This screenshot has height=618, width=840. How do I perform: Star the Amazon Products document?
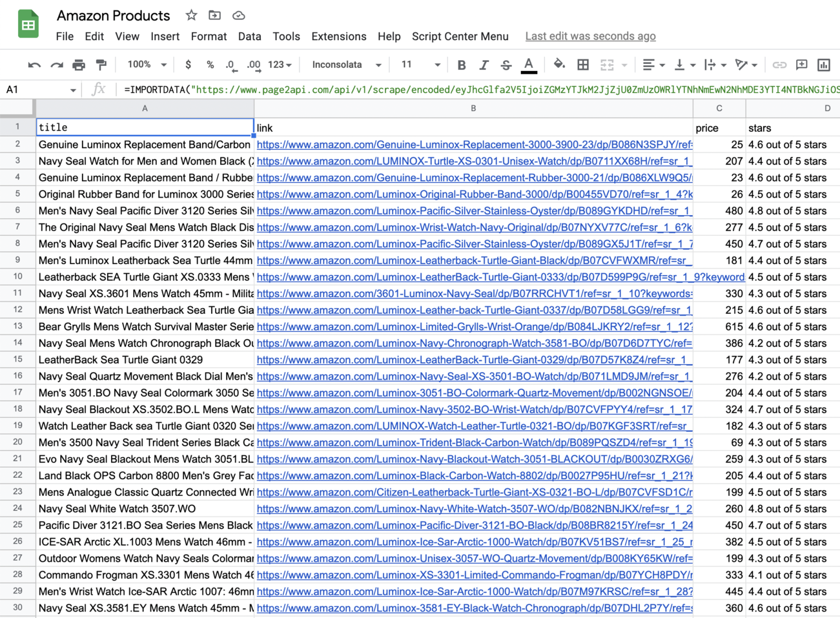point(191,15)
